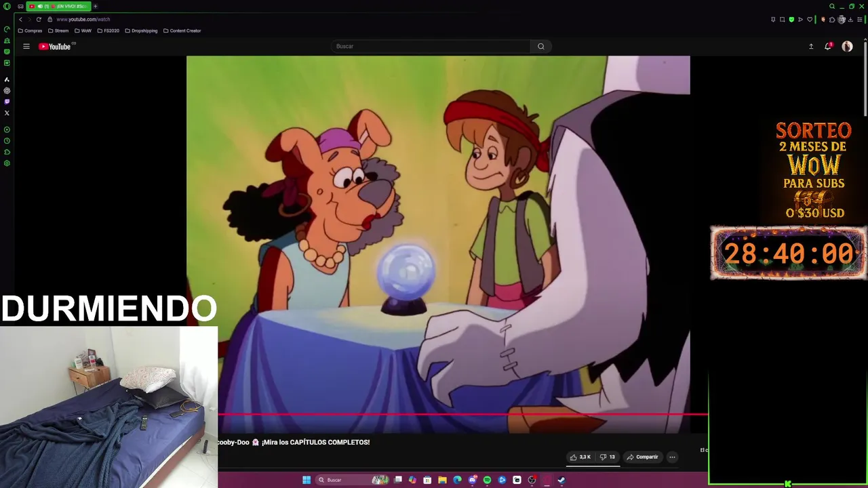Open the video more actions ellipsis
The height and width of the screenshot is (488, 868).
[x=672, y=457]
